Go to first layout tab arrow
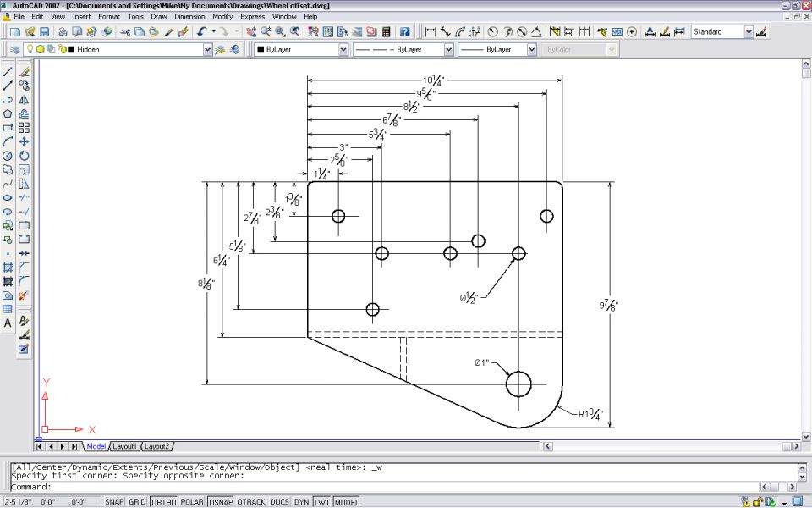 coord(40,446)
